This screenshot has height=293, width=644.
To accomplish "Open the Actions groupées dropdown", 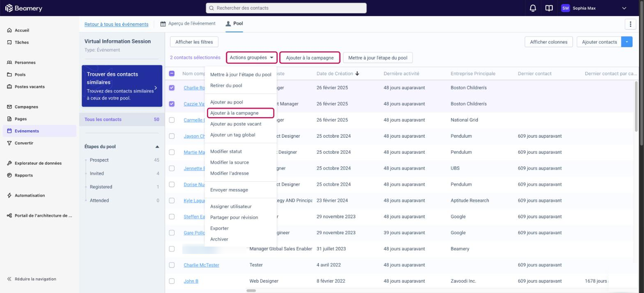I will (252, 58).
